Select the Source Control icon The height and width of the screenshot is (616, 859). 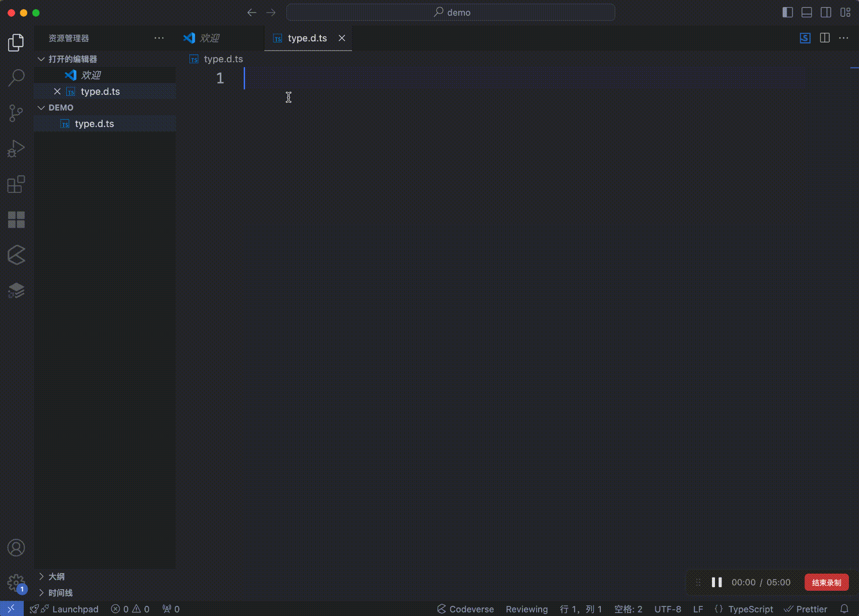16,113
